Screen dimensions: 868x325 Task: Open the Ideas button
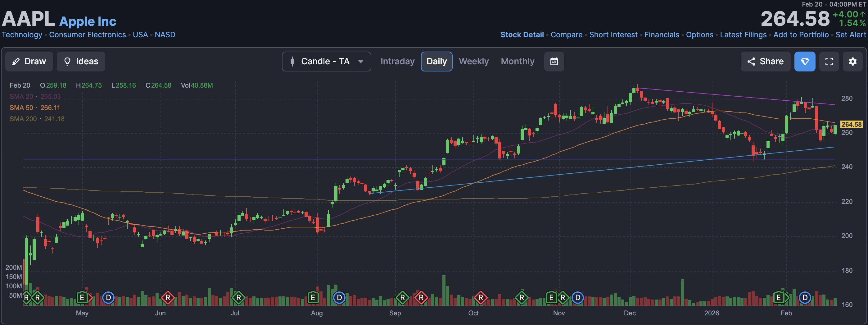81,61
